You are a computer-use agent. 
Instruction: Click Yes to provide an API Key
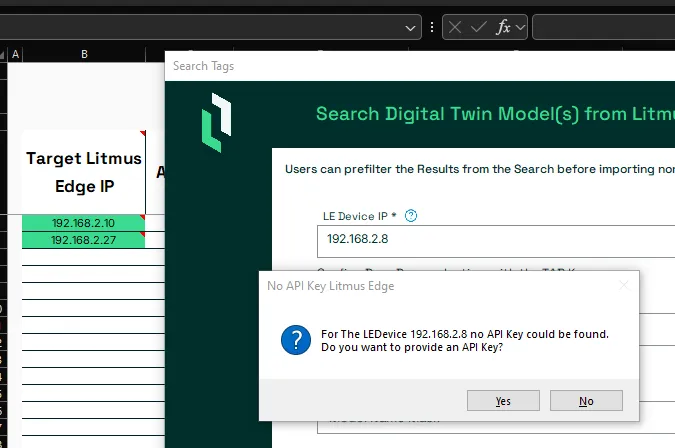coord(503,401)
